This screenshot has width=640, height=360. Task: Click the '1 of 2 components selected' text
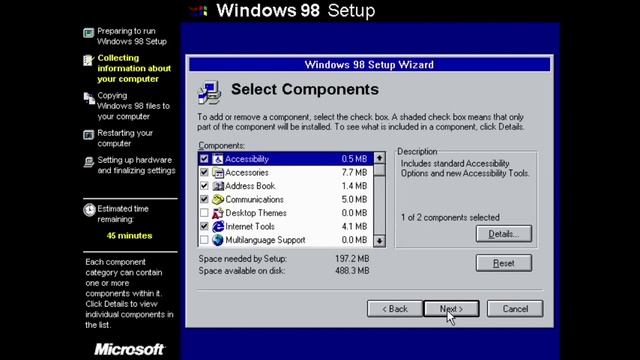(x=450, y=218)
